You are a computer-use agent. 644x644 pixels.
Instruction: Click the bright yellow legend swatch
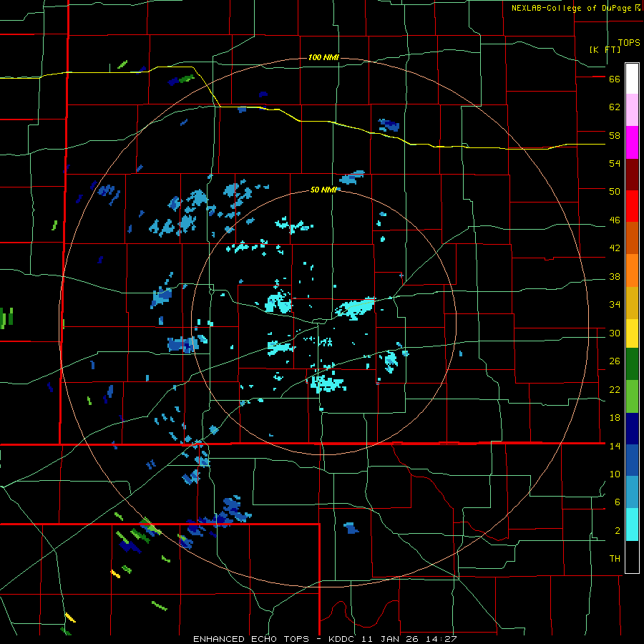pos(632,333)
